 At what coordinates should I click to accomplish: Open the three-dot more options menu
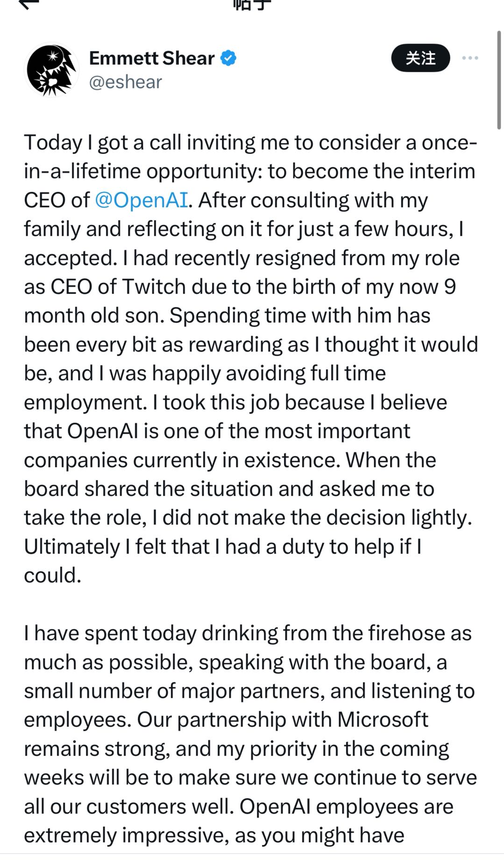tap(470, 58)
